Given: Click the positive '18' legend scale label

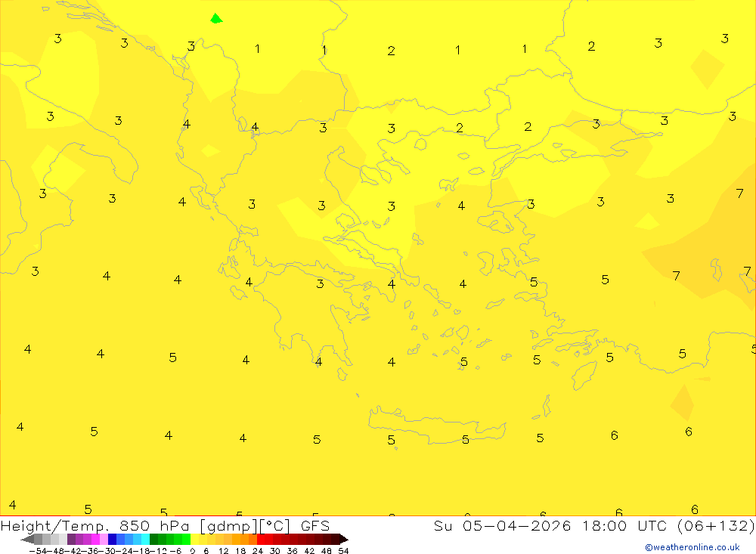Looking at the screenshot, I should point(240,550).
